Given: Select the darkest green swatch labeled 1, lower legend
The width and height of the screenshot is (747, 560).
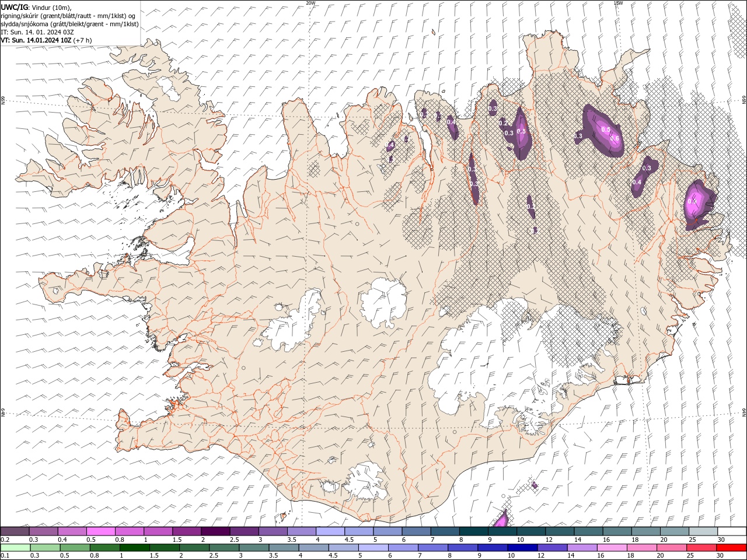Looking at the screenshot, I should [x=134, y=548].
